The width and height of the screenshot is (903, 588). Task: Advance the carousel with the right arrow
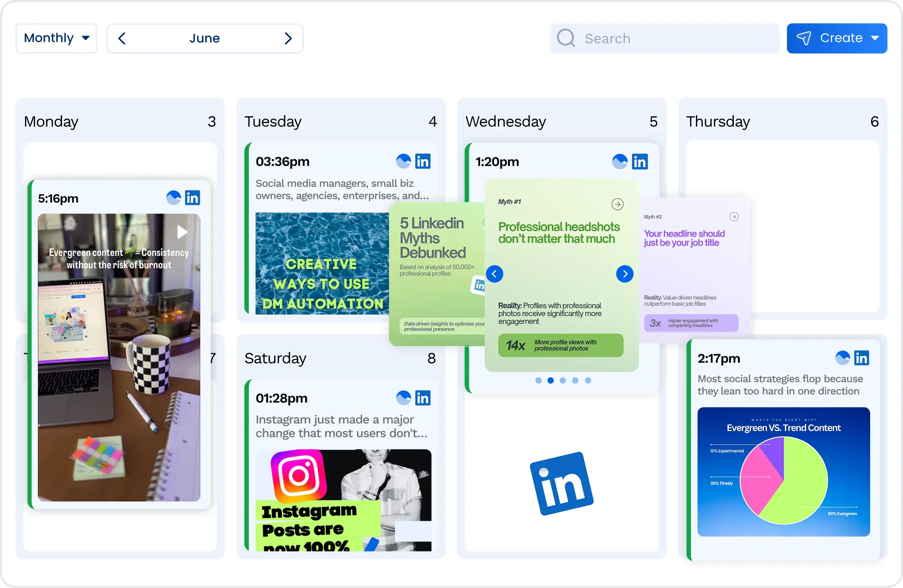625,273
